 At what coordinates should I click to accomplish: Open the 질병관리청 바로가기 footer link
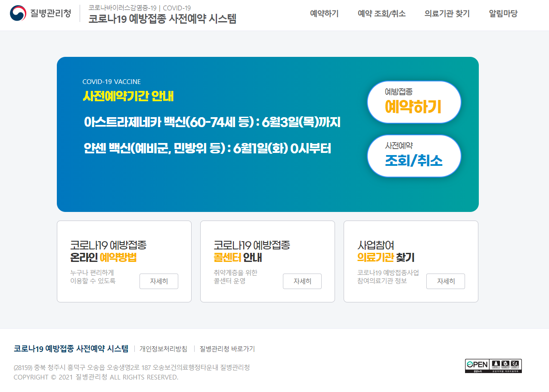(227, 349)
